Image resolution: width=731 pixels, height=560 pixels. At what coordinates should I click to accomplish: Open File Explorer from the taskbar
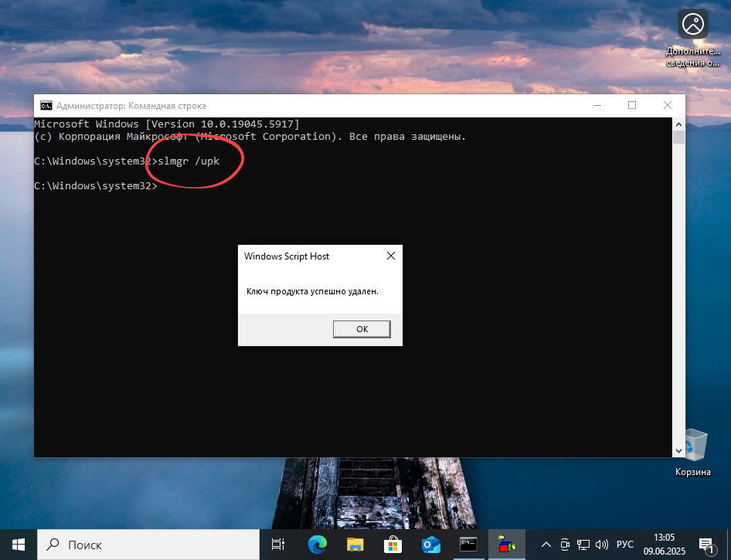tap(355, 545)
